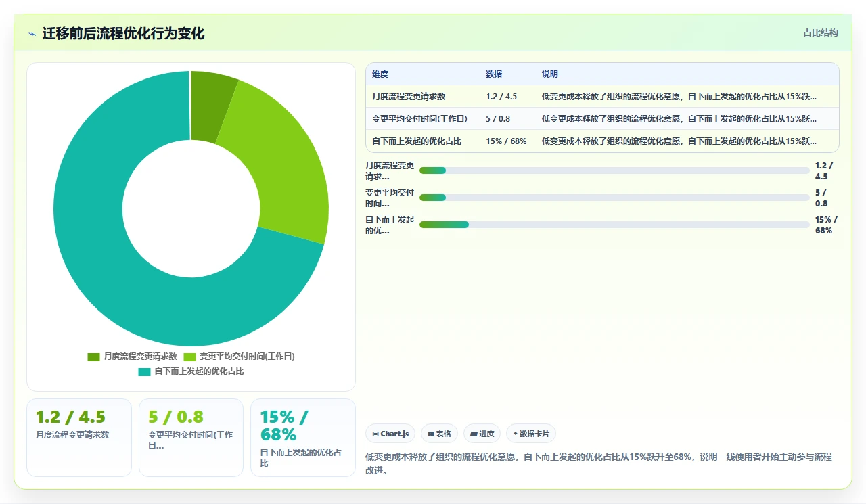Image resolution: width=866 pixels, height=504 pixels.
Task: Click the 数据 column header
Action: point(494,74)
